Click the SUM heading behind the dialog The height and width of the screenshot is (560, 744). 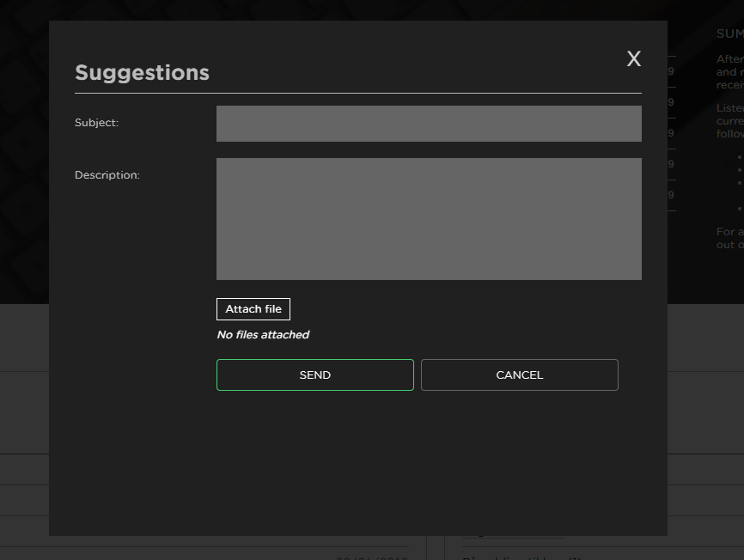click(729, 34)
